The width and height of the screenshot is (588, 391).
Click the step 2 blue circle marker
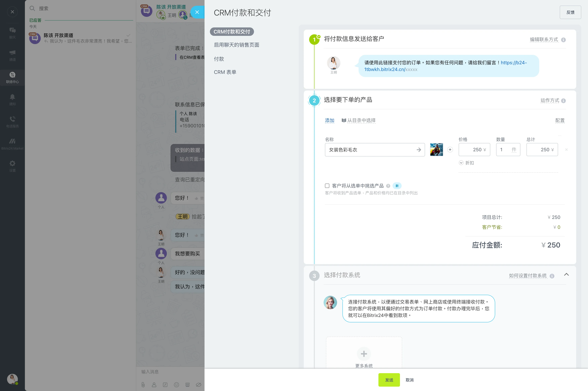pos(314,100)
